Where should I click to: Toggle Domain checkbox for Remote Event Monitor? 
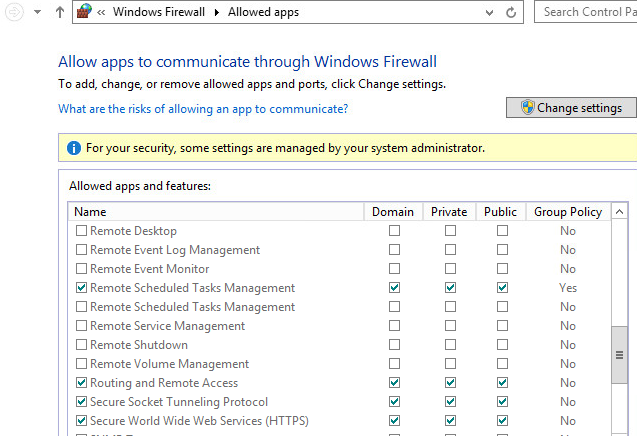click(394, 269)
